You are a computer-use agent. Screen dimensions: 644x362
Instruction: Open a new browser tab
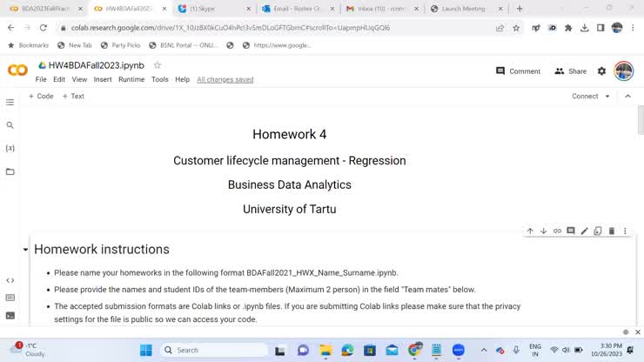click(x=520, y=9)
